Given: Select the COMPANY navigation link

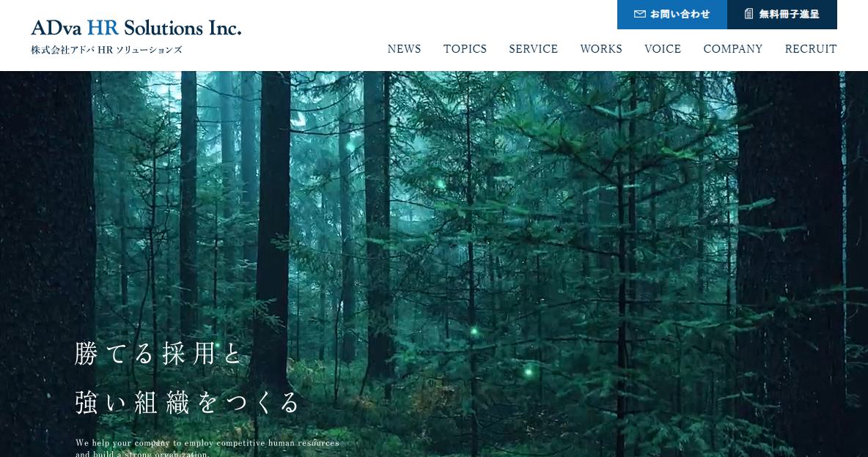Looking at the screenshot, I should pyautogui.click(x=733, y=48).
